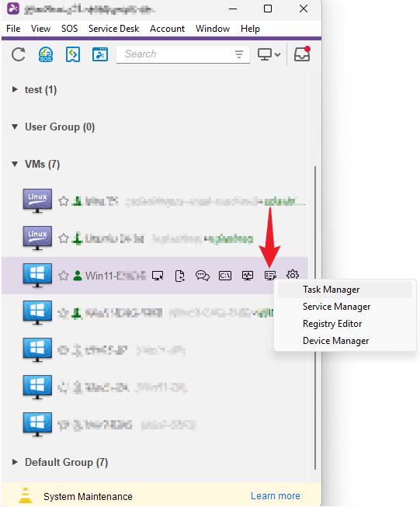Open the Service Desk menu
420x507 pixels.
[114, 29]
